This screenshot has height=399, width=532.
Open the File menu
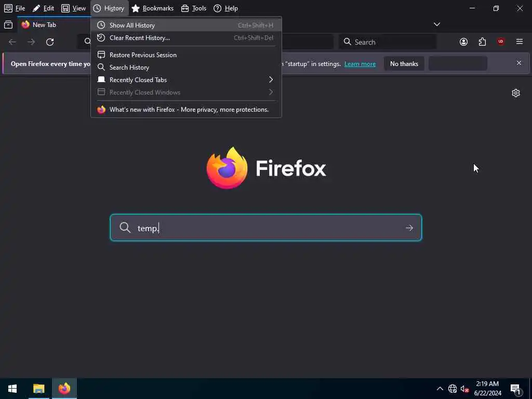pyautogui.click(x=15, y=8)
